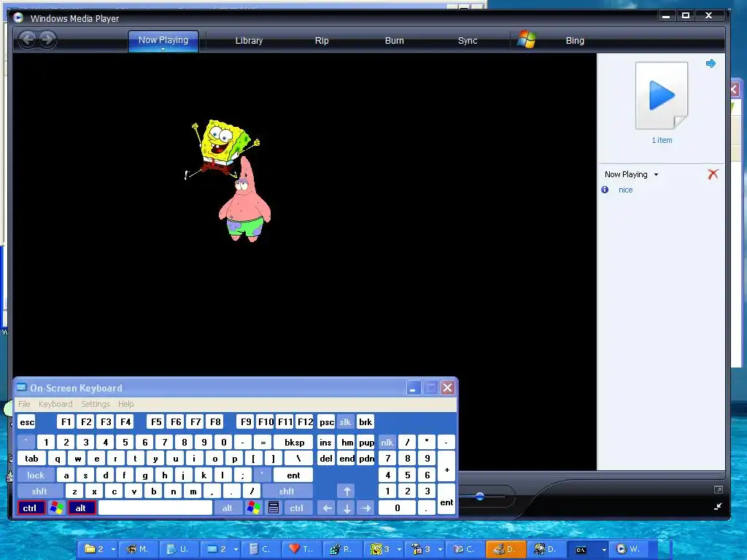This screenshot has width=747, height=560.
Task: Open the Settings menu in On-Screen Keyboard
Action: coord(96,404)
